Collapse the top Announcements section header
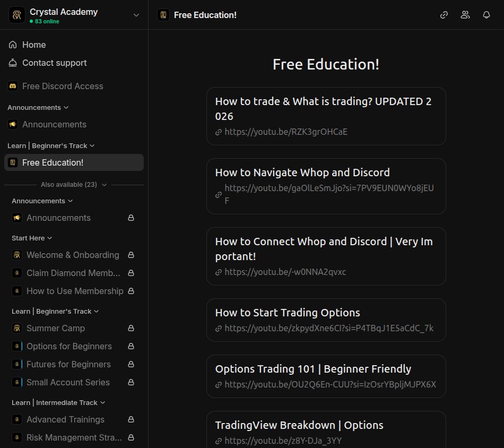 point(38,107)
